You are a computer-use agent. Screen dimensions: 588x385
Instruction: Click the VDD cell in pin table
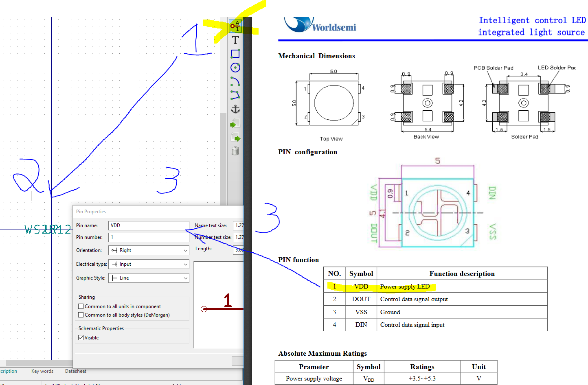361,287
